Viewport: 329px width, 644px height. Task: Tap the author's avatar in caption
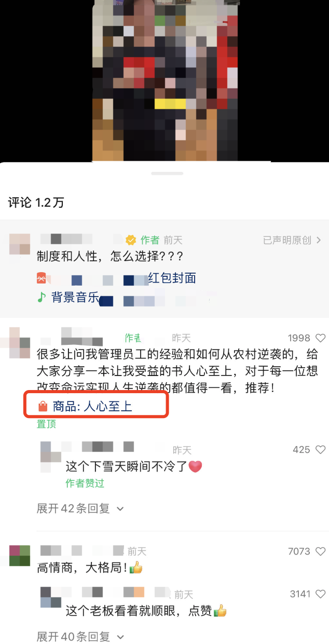coord(20,244)
